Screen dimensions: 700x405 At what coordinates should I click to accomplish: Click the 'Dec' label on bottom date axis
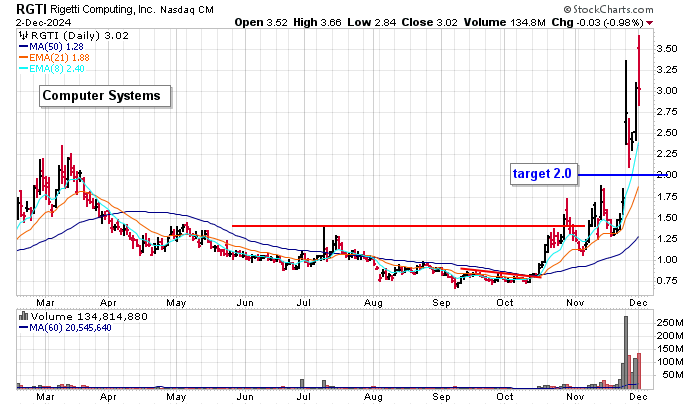[x=638, y=397]
